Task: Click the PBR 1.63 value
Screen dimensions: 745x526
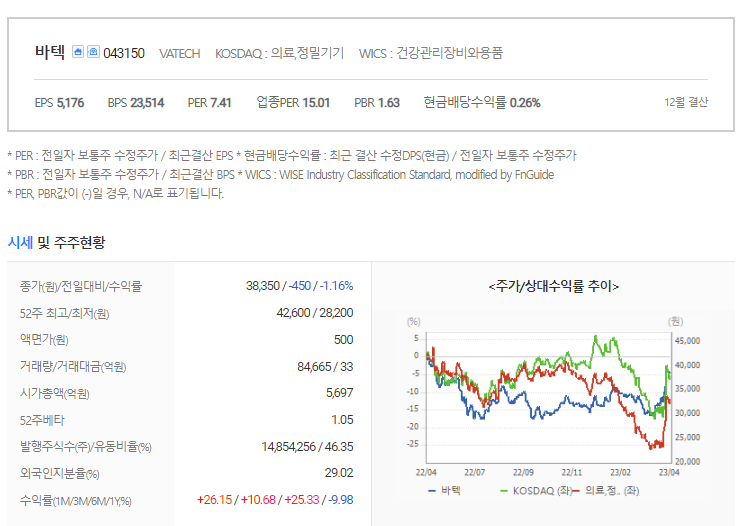Action: pos(377,103)
